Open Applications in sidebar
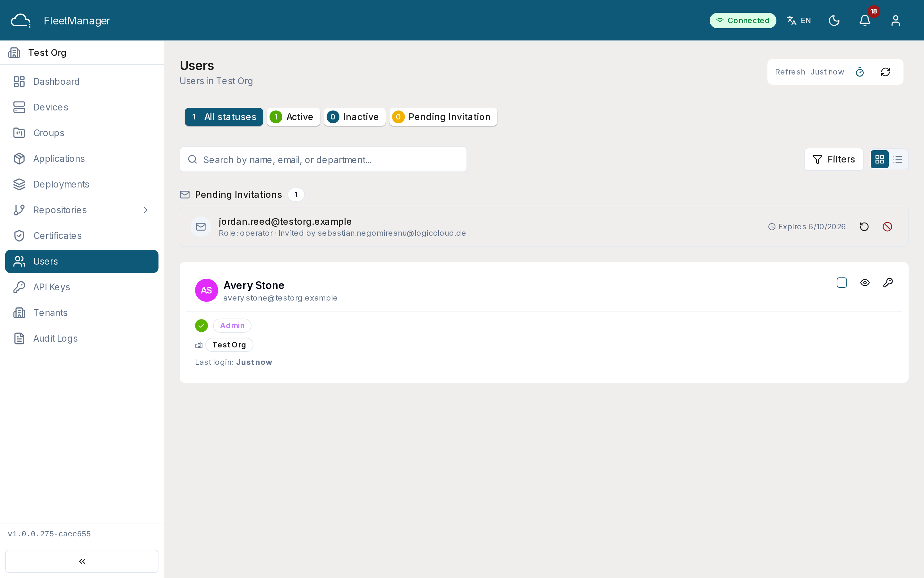Image resolution: width=924 pixels, height=578 pixels. click(x=82, y=159)
